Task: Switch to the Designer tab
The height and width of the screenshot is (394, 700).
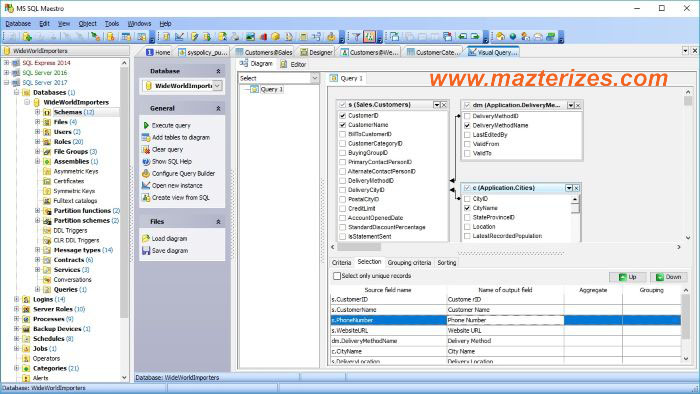Action: 317,52
